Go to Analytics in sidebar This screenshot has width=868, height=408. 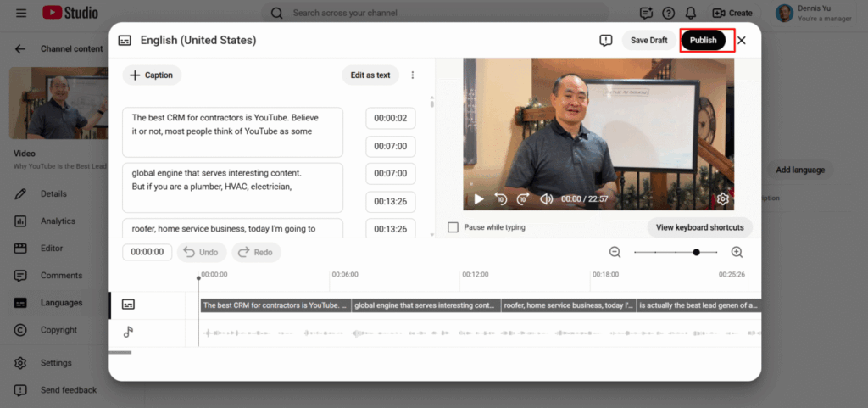[x=58, y=221]
